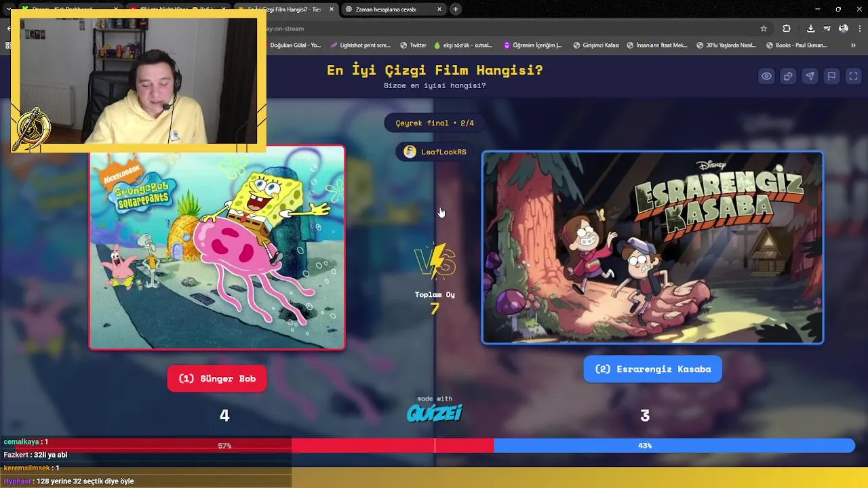Click the blue 43% vote bar segment

pos(674,445)
